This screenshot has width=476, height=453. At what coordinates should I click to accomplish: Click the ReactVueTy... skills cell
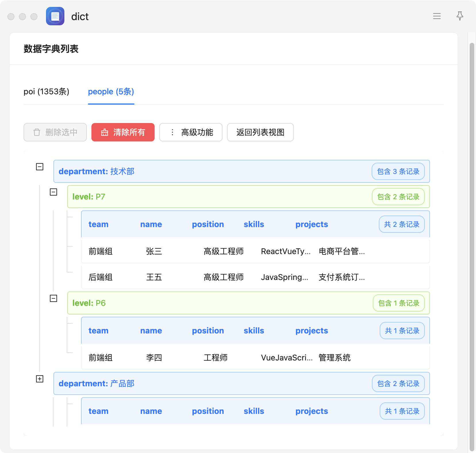coord(286,251)
